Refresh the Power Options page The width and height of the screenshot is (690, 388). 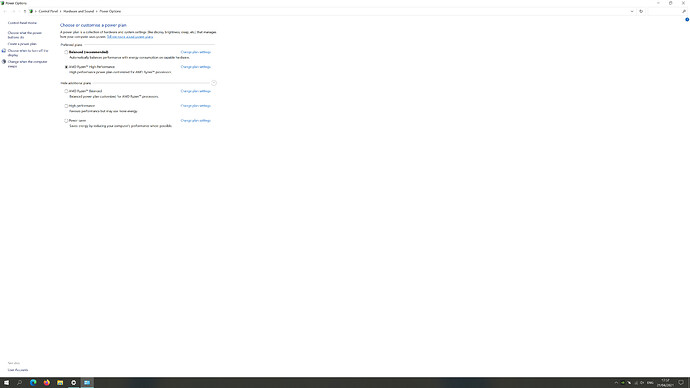tap(641, 11)
